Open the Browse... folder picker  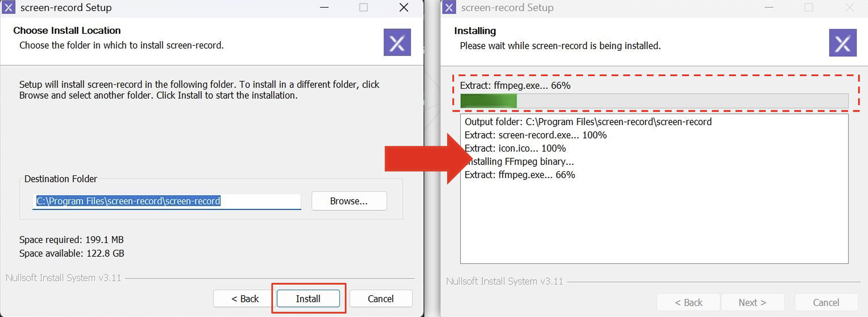[x=349, y=201]
